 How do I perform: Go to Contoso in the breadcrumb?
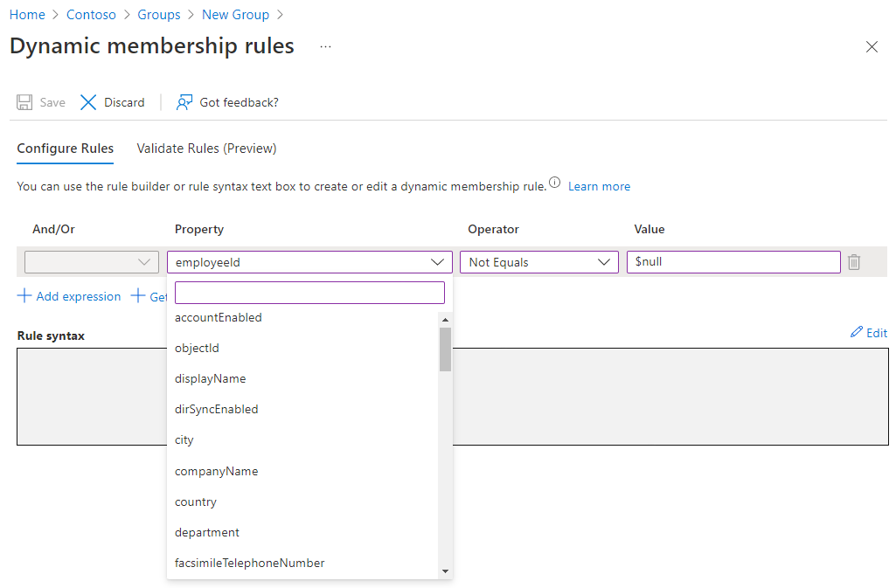91,15
